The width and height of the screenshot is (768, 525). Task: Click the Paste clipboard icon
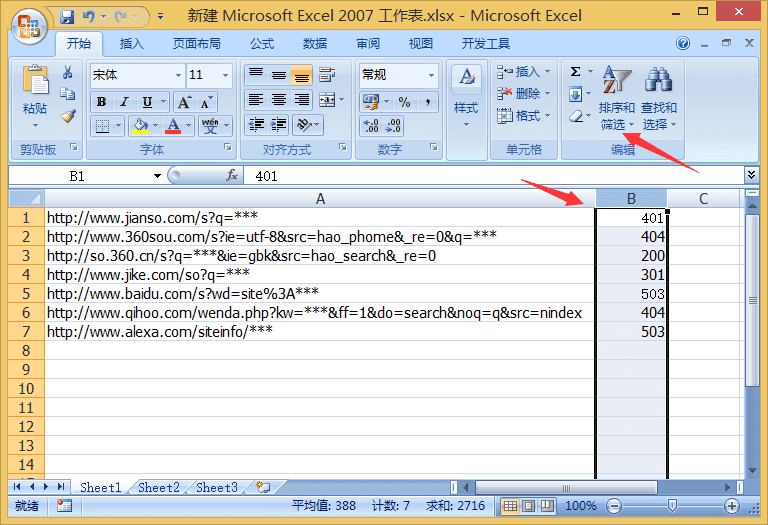point(34,82)
